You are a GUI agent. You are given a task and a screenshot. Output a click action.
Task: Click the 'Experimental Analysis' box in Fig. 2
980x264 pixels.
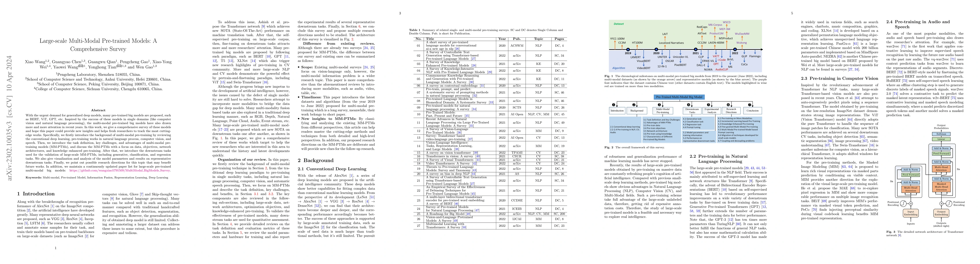click(x=712, y=110)
